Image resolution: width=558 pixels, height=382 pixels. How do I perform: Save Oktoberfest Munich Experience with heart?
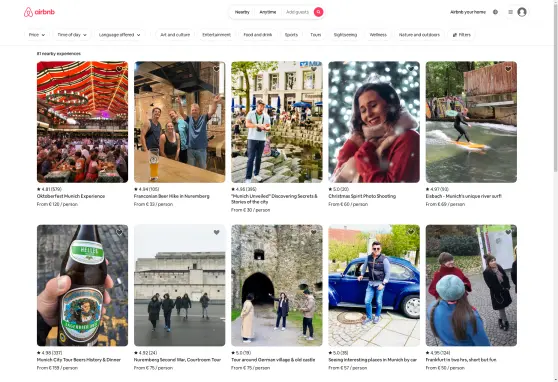pyautogui.click(x=119, y=69)
